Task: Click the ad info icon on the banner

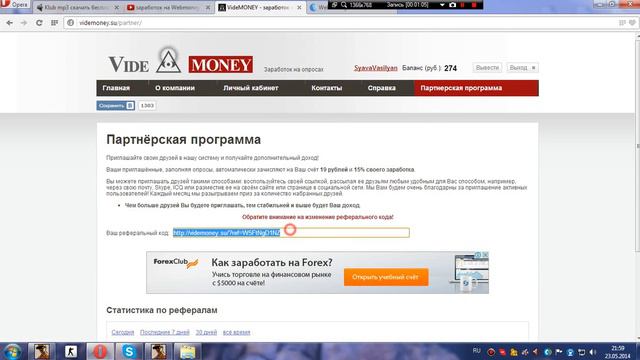Action: click(x=478, y=255)
